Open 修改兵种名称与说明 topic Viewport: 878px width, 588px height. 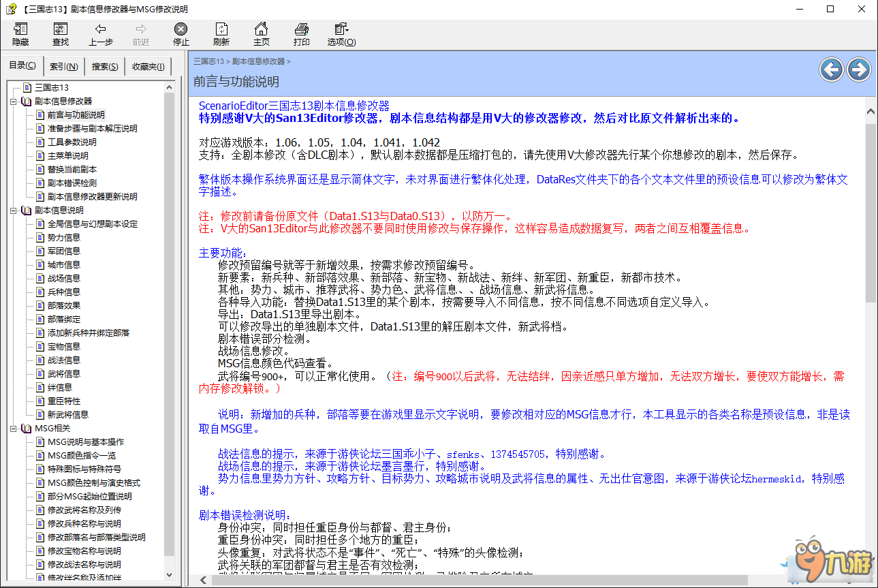pyautogui.click(x=84, y=524)
